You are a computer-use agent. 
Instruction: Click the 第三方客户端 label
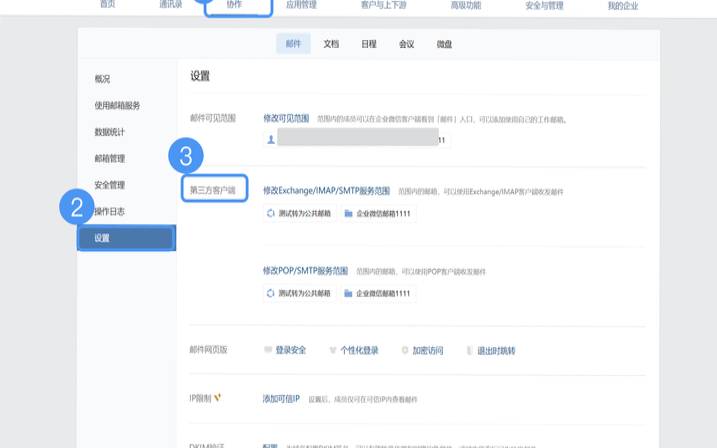[x=213, y=190]
